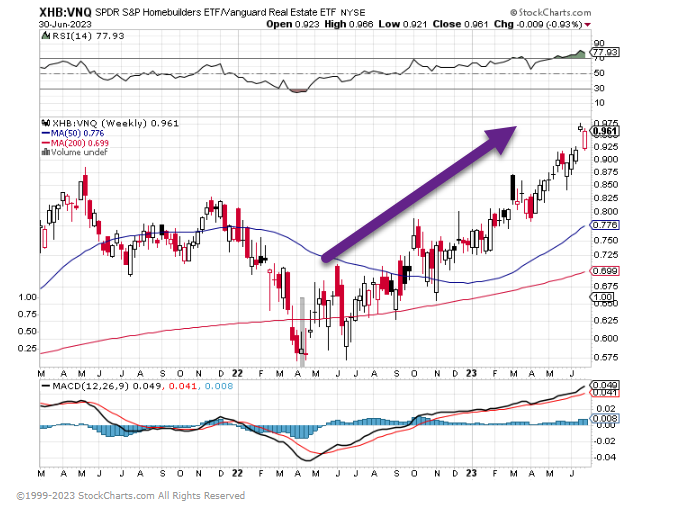673x521 pixels.
Task: Click the -0.04 MACD axis label
Action: (x=604, y=457)
